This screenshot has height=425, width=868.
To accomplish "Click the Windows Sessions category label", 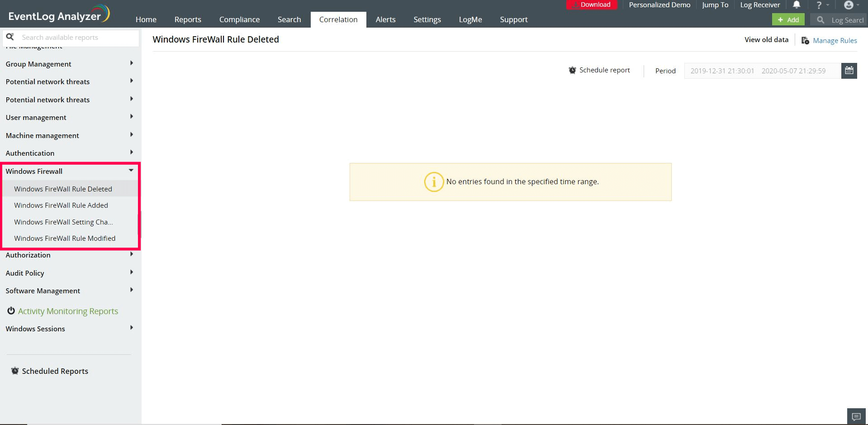I will (x=35, y=329).
